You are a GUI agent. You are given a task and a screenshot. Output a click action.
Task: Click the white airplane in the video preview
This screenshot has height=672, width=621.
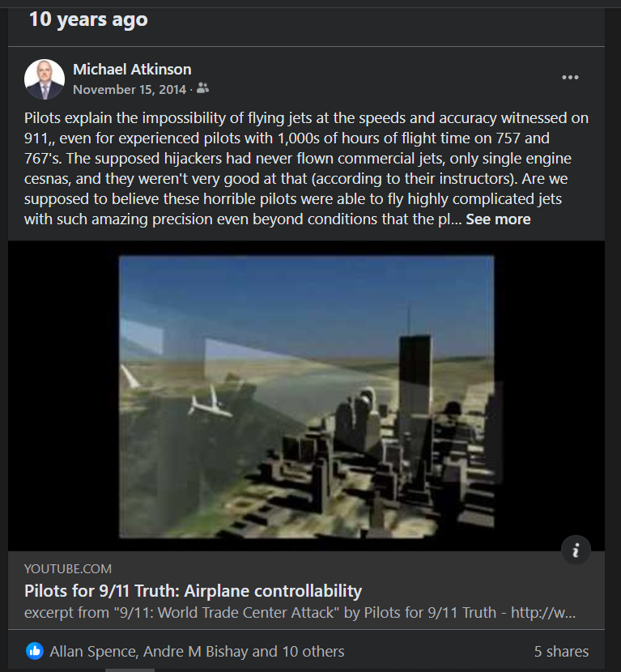tap(210, 404)
